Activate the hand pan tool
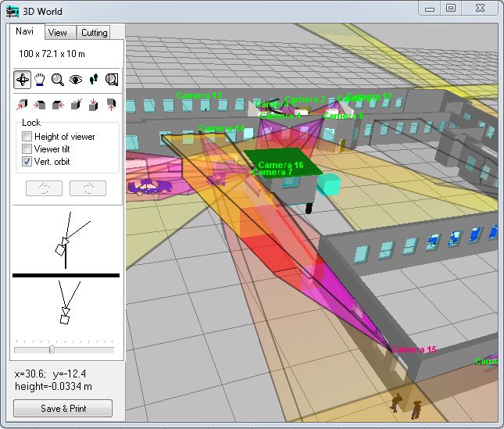The width and height of the screenshot is (504, 429). pos(40,79)
